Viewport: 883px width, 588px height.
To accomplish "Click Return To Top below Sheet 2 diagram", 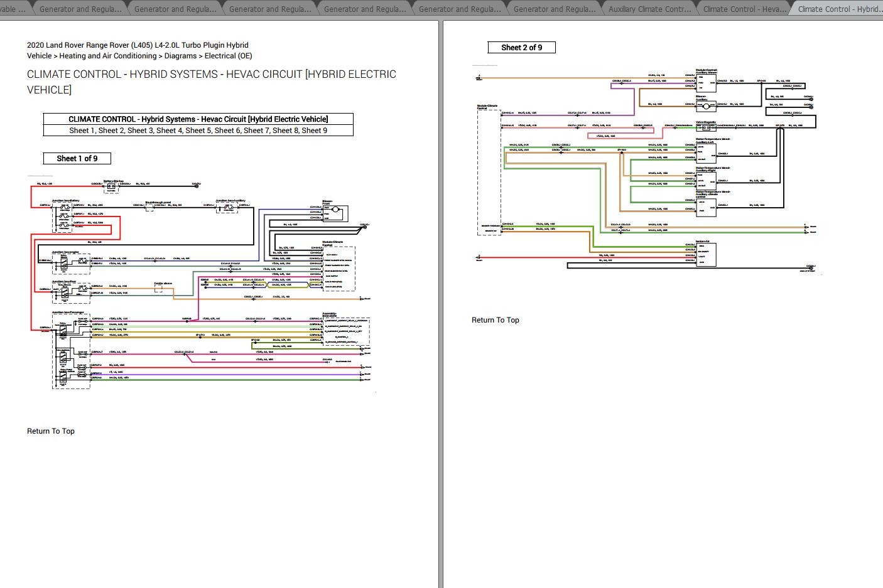I will (x=496, y=320).
